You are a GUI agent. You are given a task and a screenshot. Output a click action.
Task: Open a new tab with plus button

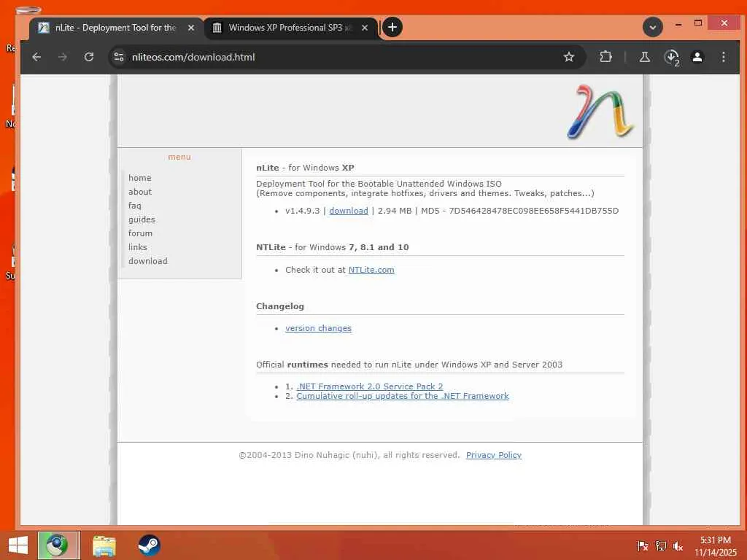pos(392,27)
